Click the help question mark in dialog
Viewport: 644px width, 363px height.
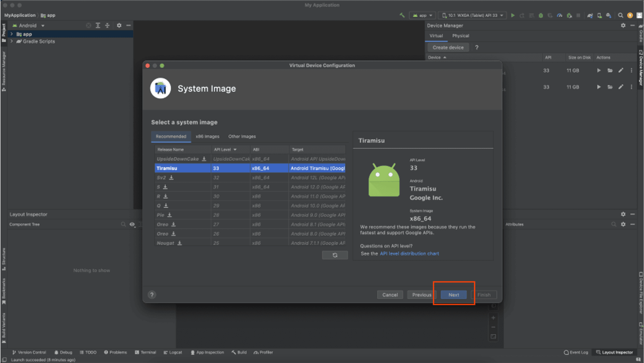[x=152, y=295]
